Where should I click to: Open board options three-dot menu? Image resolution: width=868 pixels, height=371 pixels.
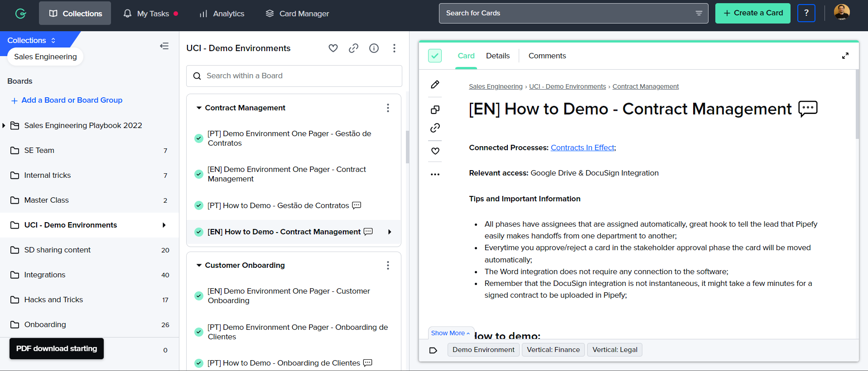click(394, 48)
